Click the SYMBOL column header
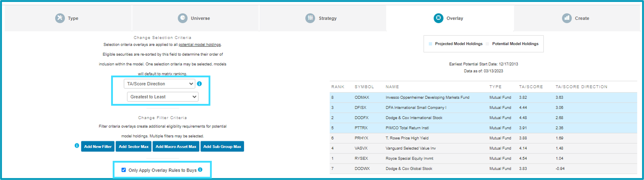 pyautogui.click(x=364, y=87)
